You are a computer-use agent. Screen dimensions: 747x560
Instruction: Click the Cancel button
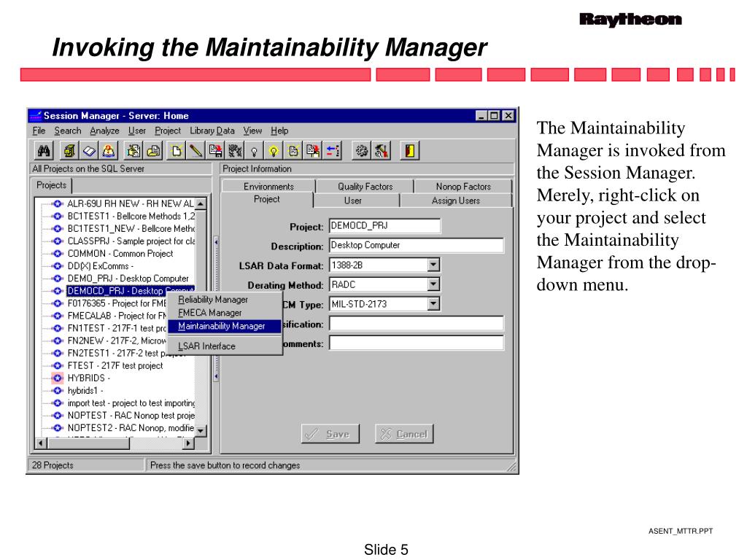404,434
